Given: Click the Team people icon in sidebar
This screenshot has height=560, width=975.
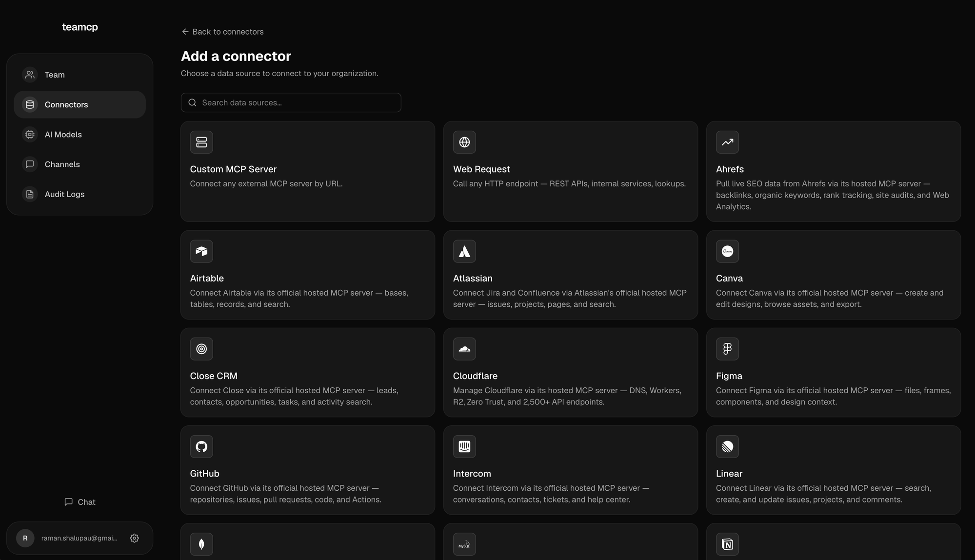Looking at the screenshot, I should coord(30,75).
